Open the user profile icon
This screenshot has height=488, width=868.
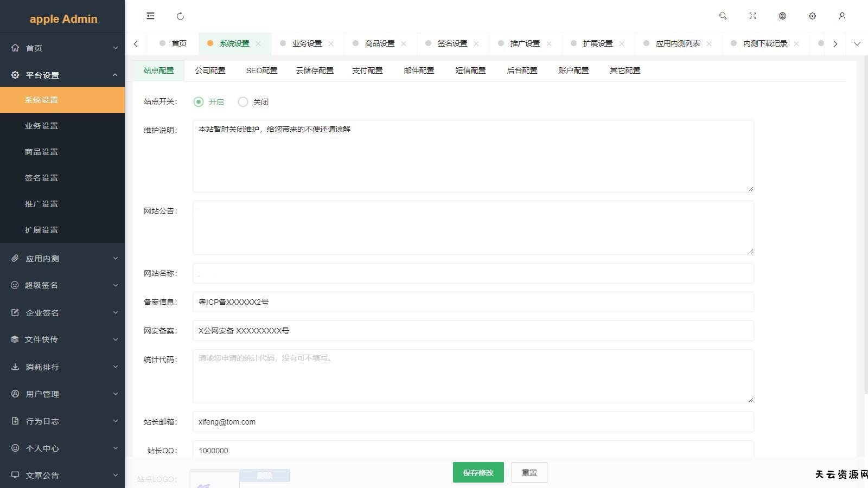click(x=842, y=16)
